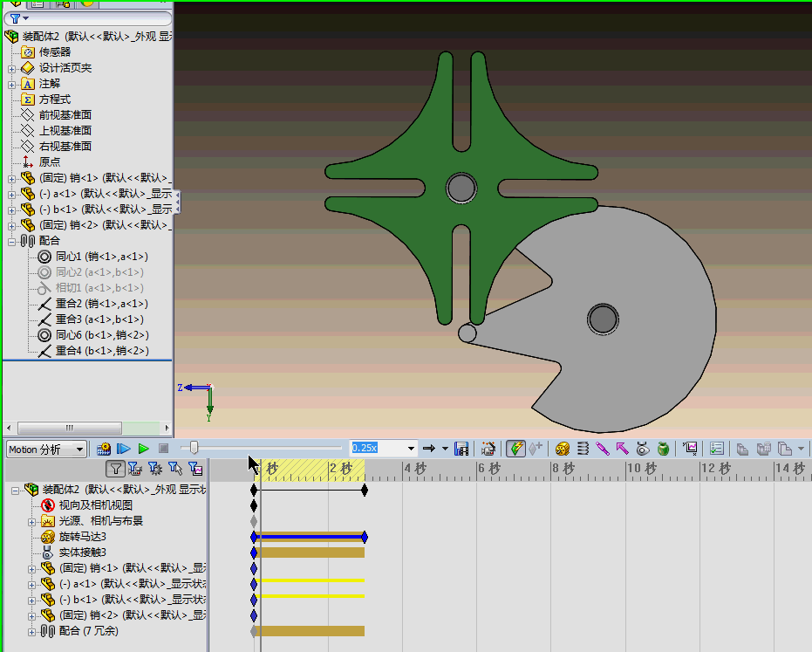Click the green Play button
The image size is (812, 652).
(144, 449)
